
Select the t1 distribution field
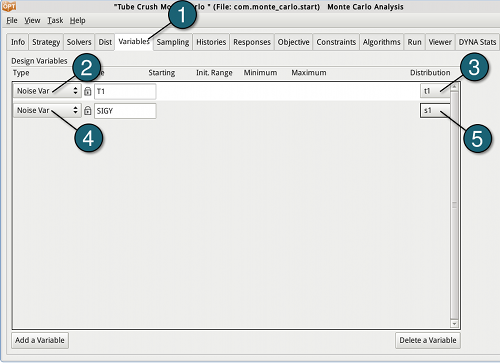pos(435,91)
